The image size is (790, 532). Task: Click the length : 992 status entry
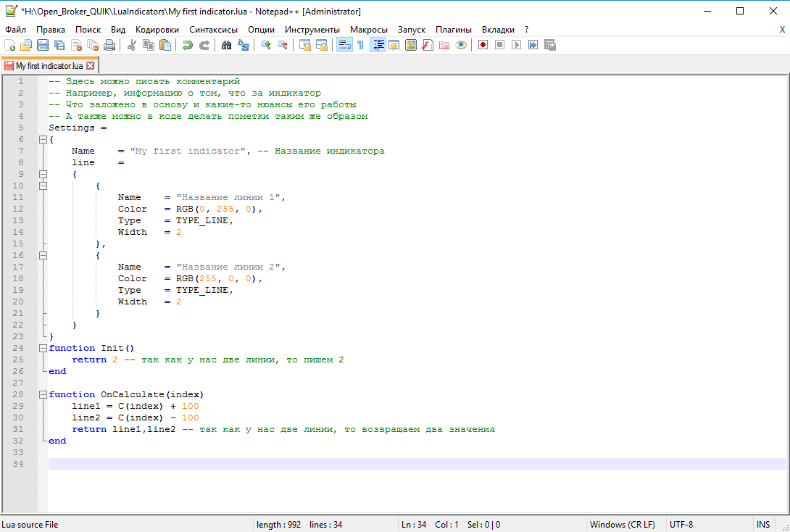click(278, 525)
